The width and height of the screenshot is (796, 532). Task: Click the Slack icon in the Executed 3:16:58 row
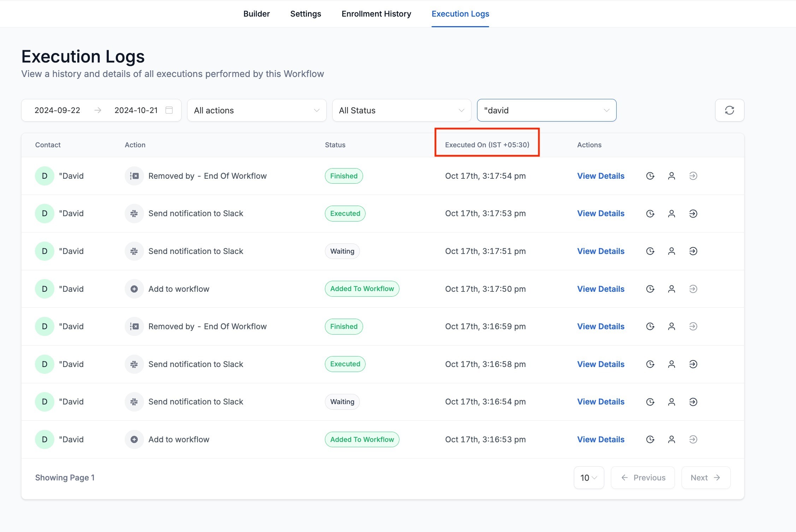coord(134,364)
